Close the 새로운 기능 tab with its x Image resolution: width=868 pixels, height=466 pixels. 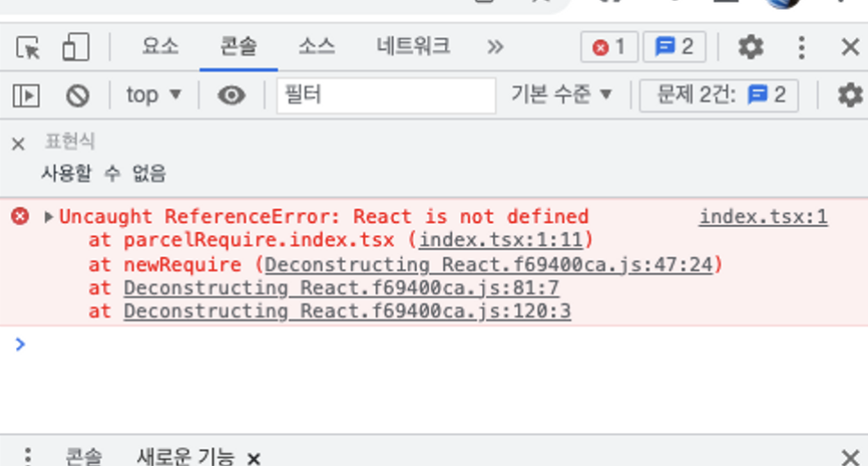coord(253,458)
